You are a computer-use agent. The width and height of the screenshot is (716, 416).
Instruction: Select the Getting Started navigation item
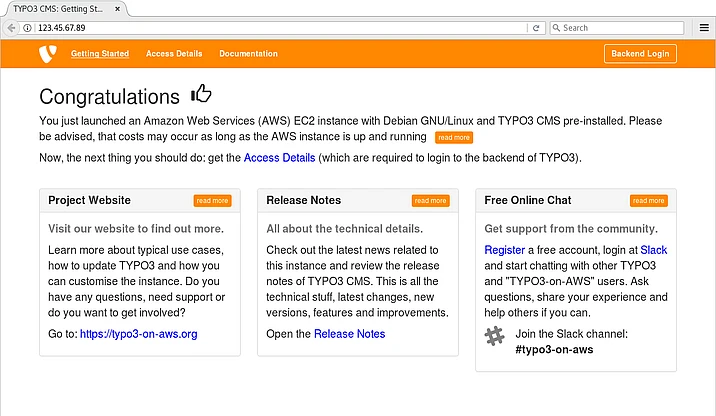100,53
